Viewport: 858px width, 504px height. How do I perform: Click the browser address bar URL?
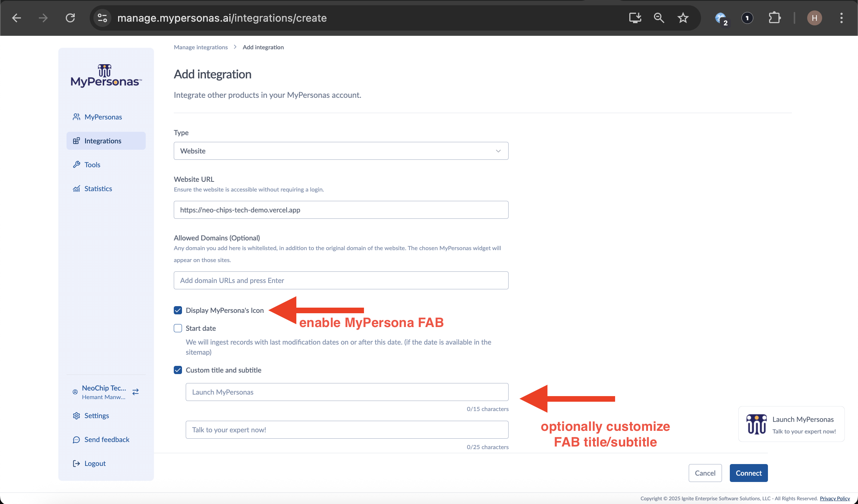coord(222,18)
